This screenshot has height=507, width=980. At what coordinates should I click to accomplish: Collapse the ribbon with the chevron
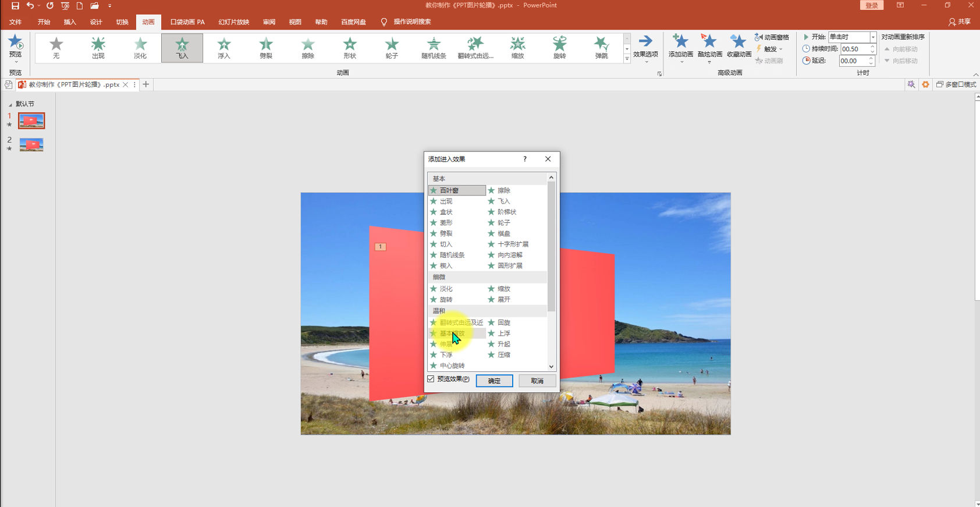click(975, 74)
